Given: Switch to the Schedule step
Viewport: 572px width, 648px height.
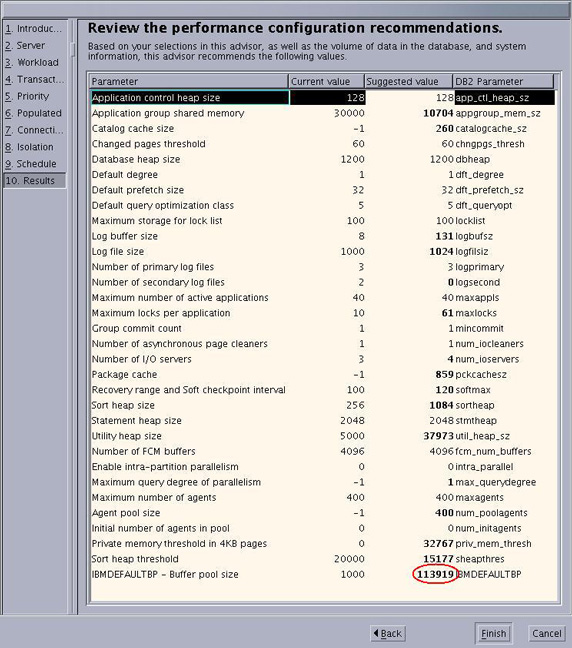Looking at the screenshot, I should click(x=34, y=164).
